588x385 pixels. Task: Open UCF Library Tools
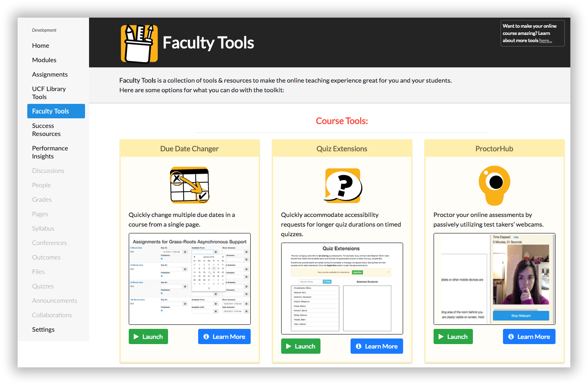49,93
